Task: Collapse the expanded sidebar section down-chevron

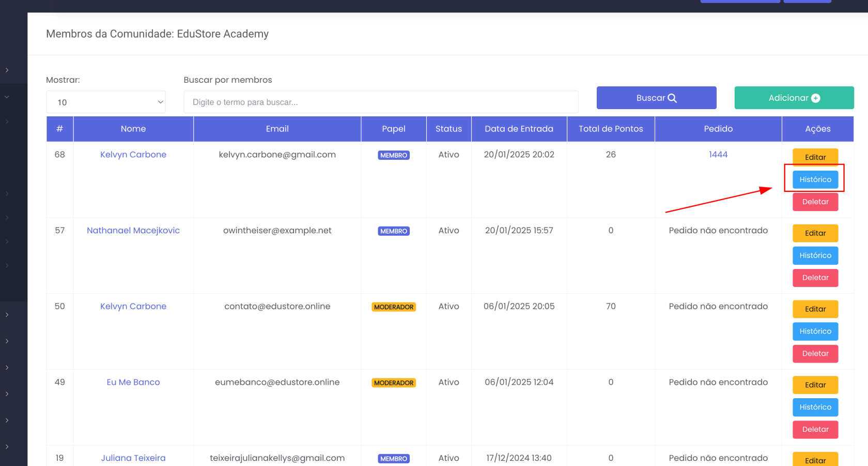Action: pos(7,97)
